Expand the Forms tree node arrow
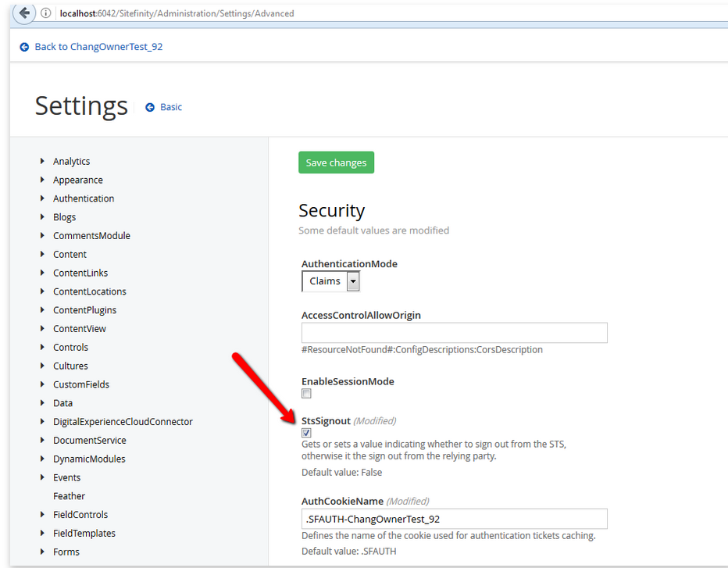Image resolution: width=728 pixels, height=568 pixels. (42, 552)
